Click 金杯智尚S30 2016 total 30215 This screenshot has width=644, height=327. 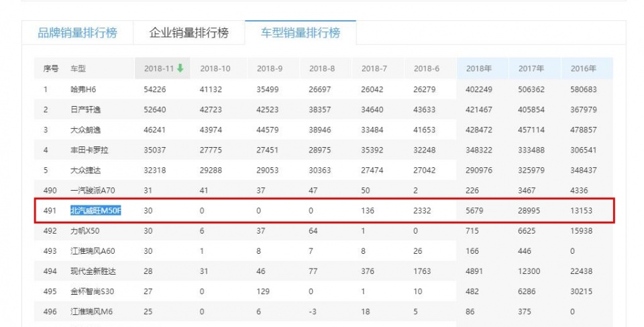click(581, 291)
